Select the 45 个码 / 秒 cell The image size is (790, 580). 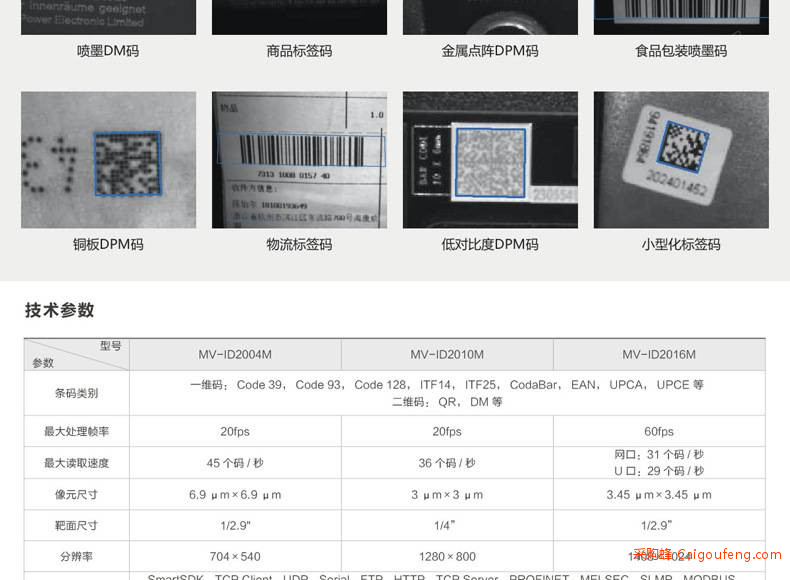(235, 463)
